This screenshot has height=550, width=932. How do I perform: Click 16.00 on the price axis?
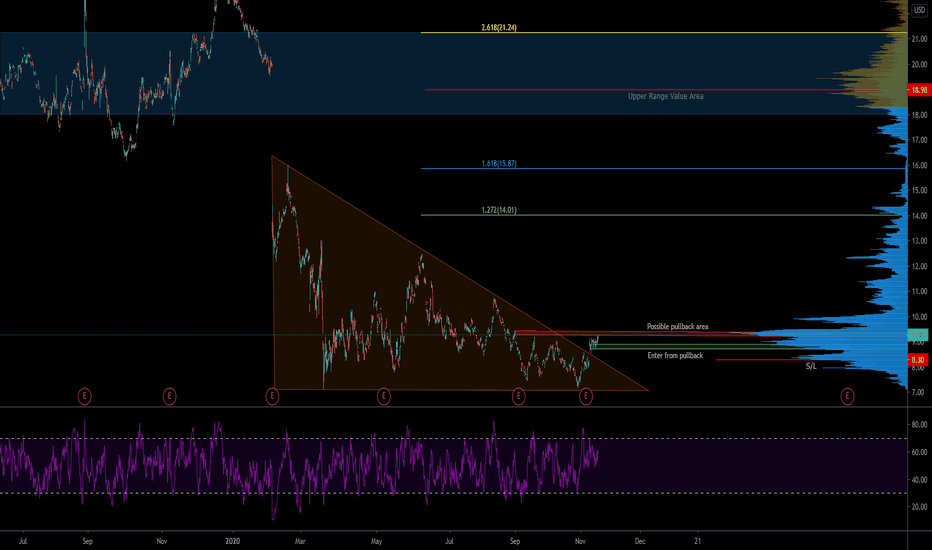[920, 165]
